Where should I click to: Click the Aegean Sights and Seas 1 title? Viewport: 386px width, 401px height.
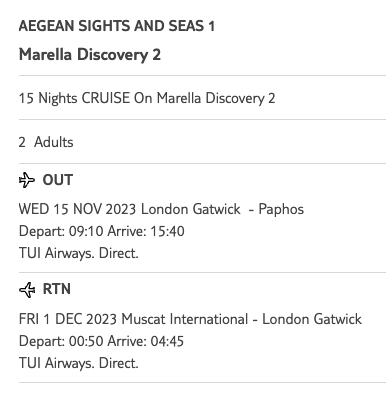pos(117,26)
